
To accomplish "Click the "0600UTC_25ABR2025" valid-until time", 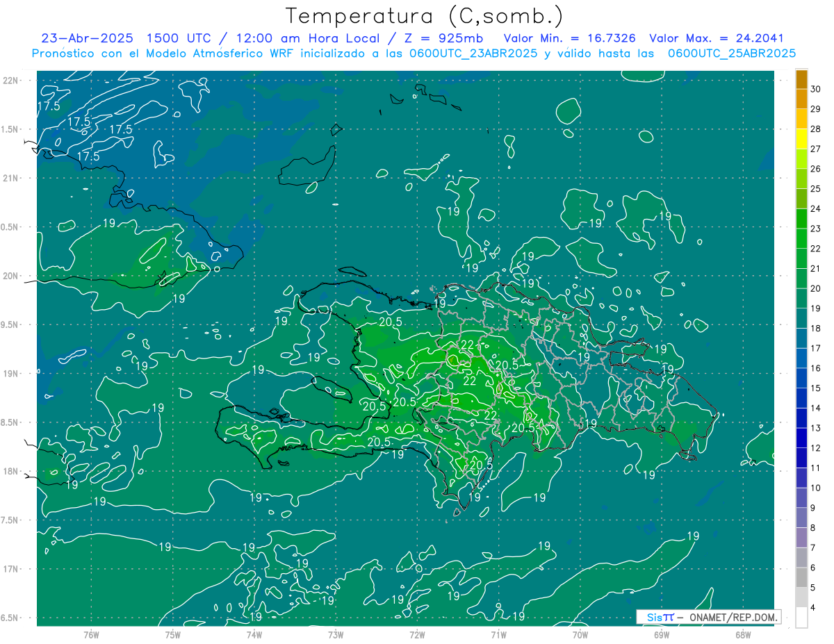I will (731, 53).
